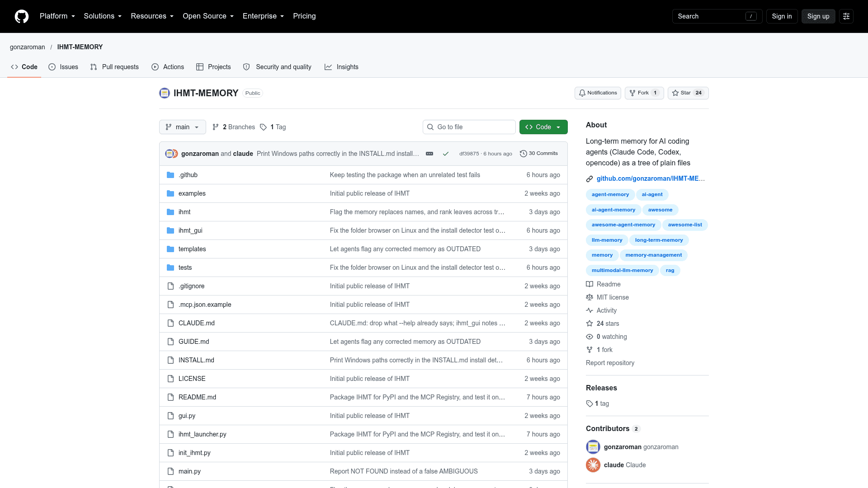Toggle Notifications for this repository
The height and width of the screenshot is (488, 868).
click(598, 93)
